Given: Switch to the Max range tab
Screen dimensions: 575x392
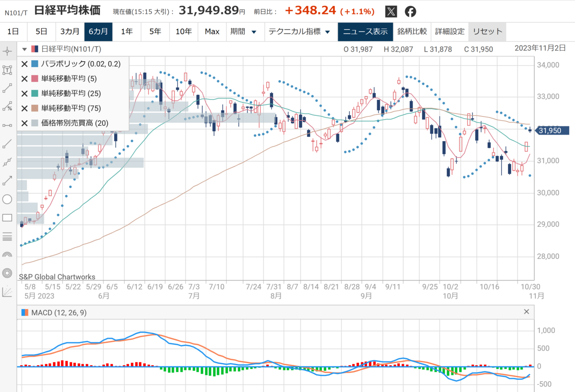Looking at the screenshot, I should pyautogui.click(x=212, y=32).
